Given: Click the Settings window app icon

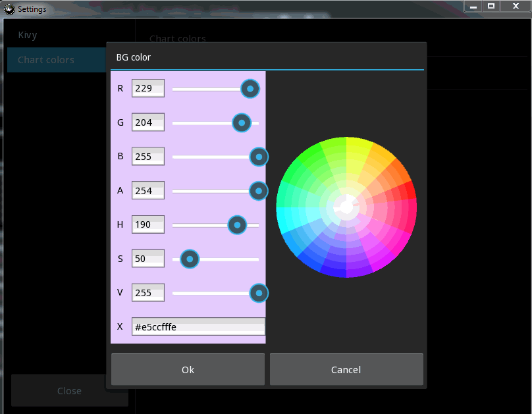Looking at the screenshot, I should tap(9, 9).
